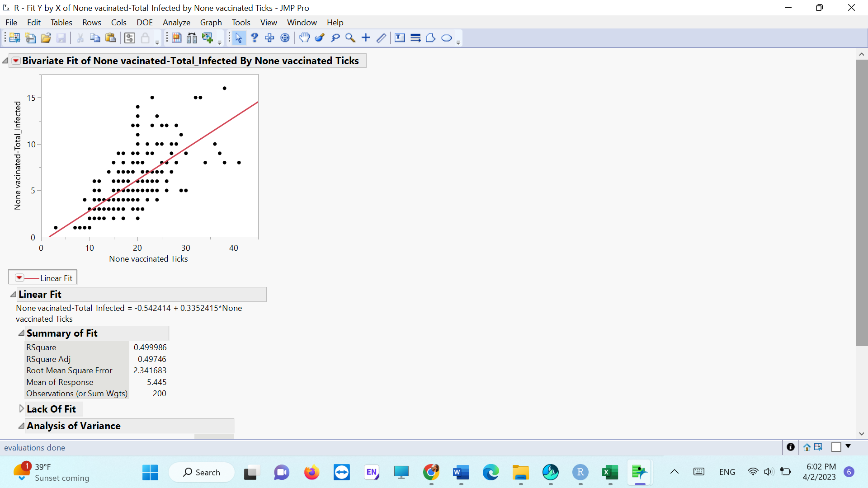Select the magnifier tool

pyautogui.click(x=350, y=38)
